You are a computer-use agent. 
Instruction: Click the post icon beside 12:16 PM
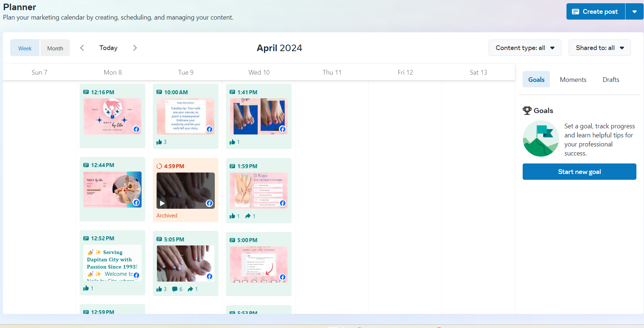pos(86,92)
